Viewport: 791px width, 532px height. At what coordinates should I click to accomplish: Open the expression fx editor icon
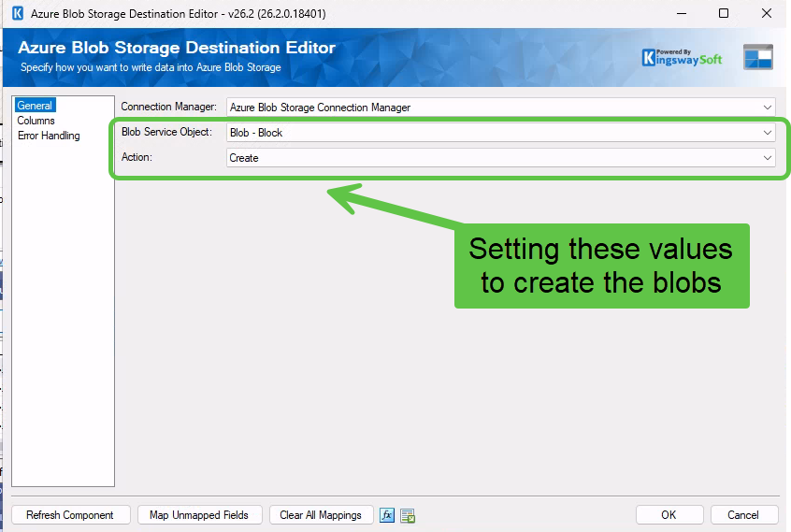[x=387, y=515]
